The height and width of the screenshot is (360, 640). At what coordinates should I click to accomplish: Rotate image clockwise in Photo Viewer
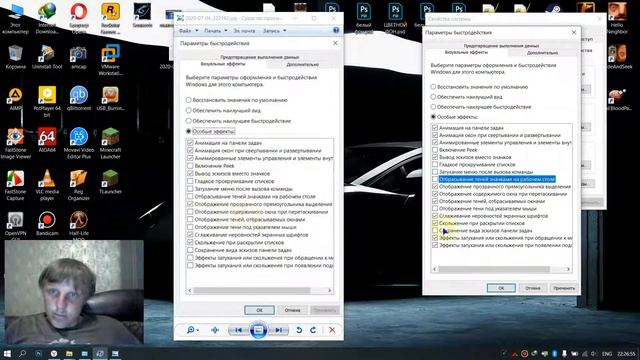(x=313, y=330)
